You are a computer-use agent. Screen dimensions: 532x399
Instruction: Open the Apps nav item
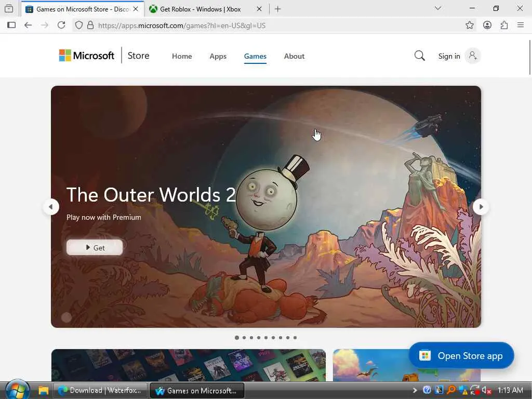(218, 56)
